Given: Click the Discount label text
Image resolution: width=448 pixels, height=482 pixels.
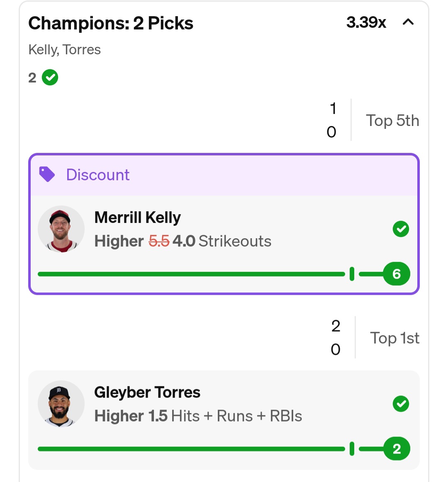Looking at the screenshot, I should click(98, 175).
